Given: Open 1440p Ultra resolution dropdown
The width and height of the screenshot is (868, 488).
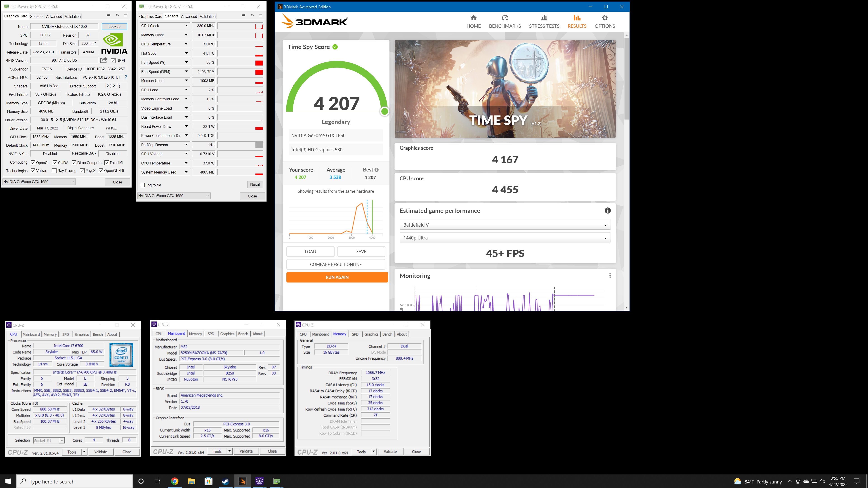Looking at the screenshot, I should (505, 238).
